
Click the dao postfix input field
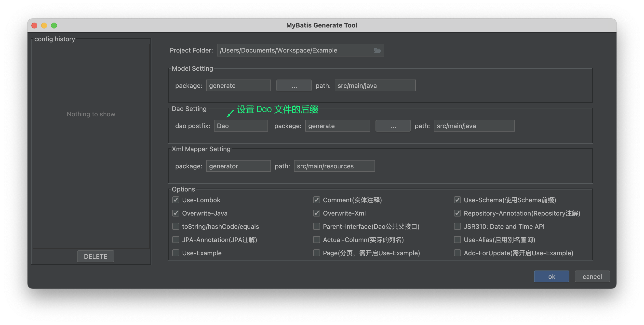[241, 126]
